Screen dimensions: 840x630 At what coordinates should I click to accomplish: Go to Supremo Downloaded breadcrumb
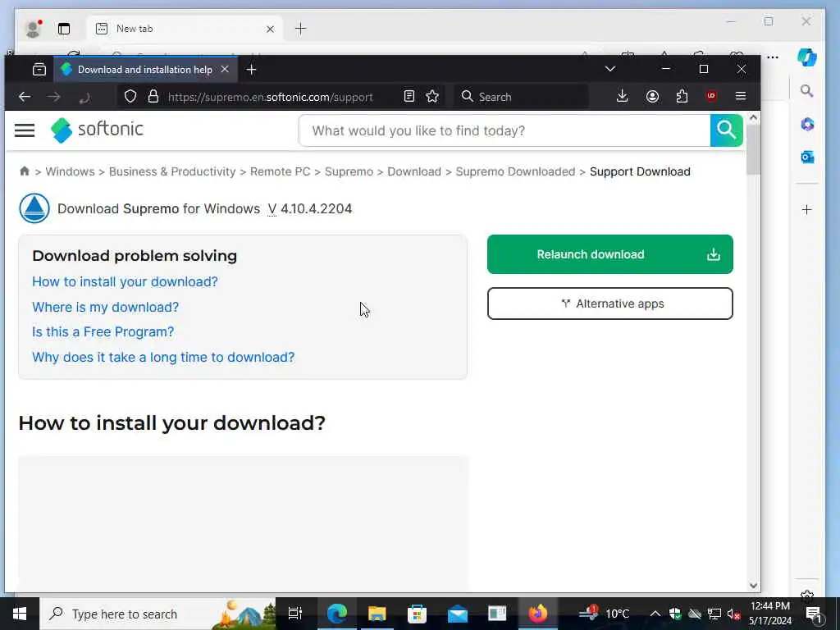[x=515, y=171]
